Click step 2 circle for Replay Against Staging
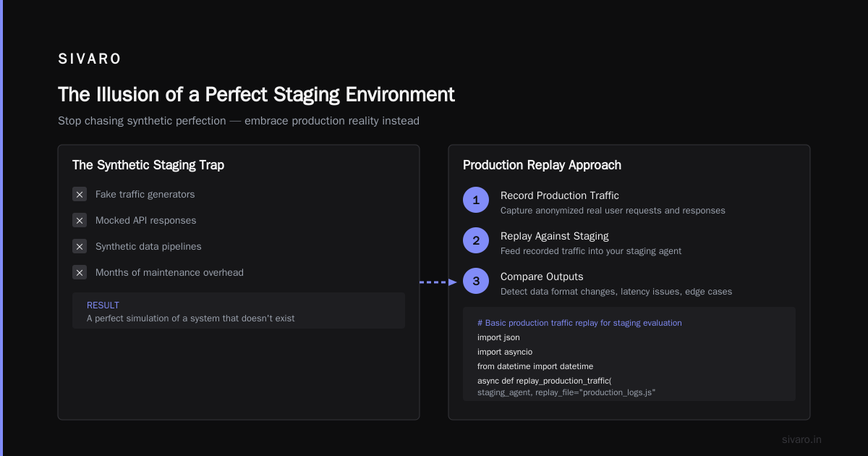 pos(476,240)
